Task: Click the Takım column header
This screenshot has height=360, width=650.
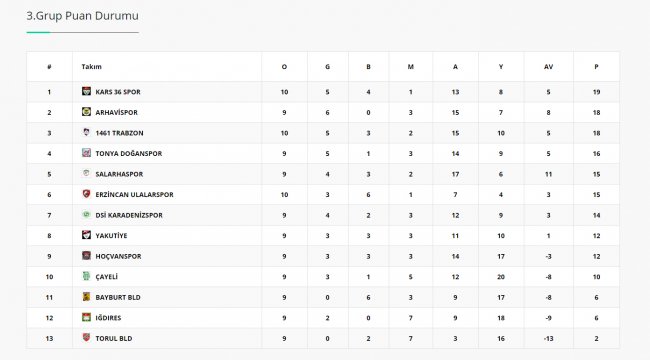Action: pos(92,66)
